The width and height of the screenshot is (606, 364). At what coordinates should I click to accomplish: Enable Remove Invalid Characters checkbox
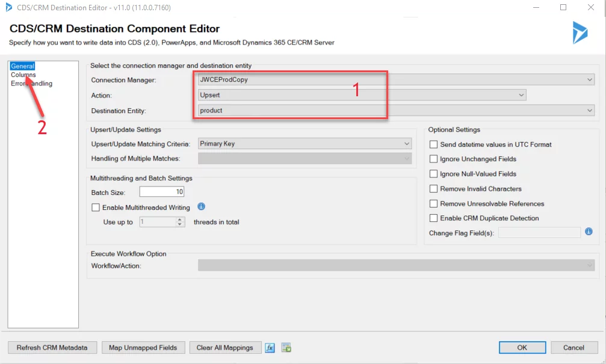coord(434,188)
